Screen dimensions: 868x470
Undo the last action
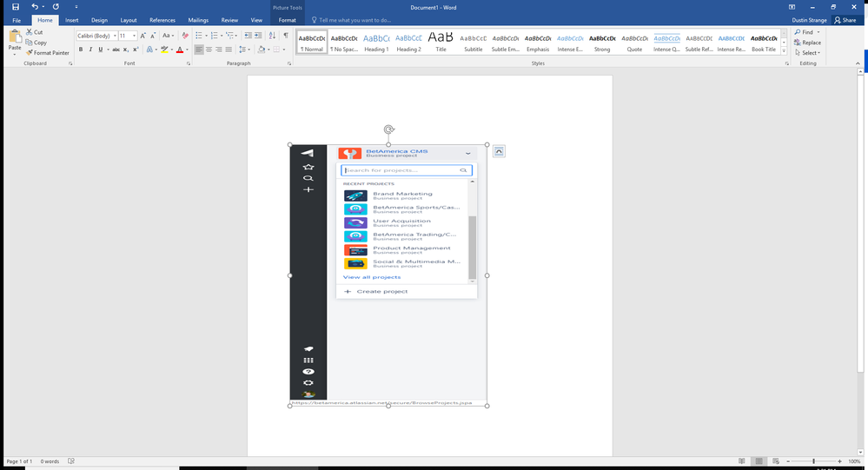(35, 7)
